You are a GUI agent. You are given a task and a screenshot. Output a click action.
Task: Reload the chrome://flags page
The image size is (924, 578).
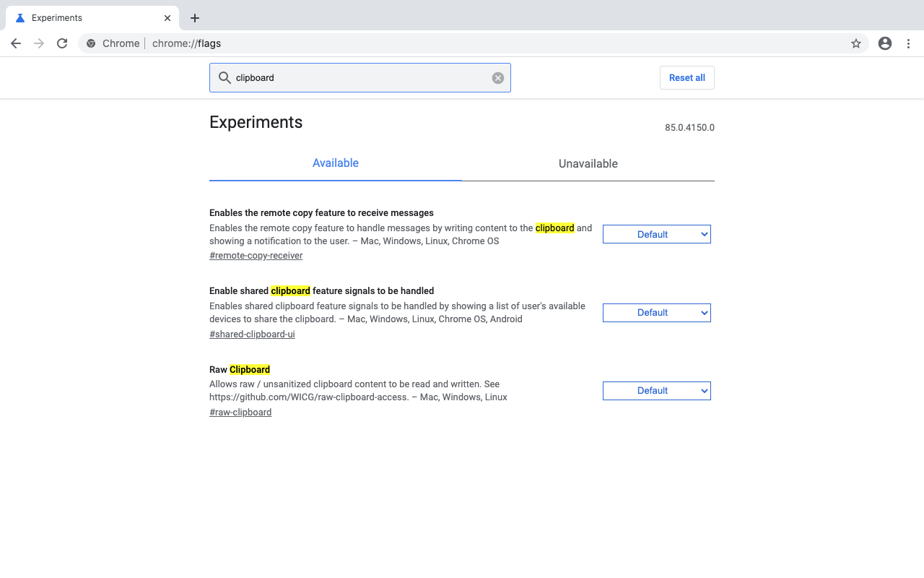point(62,43)
